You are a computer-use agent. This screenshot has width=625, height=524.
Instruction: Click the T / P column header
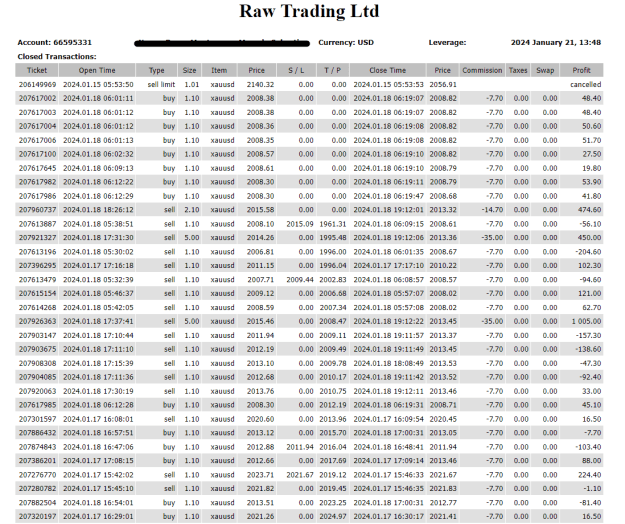point(332,70)
